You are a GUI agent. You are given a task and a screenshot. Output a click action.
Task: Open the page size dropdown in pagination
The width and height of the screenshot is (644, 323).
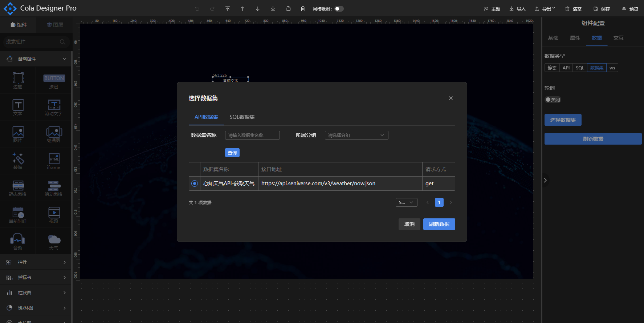tap(406, 202)
